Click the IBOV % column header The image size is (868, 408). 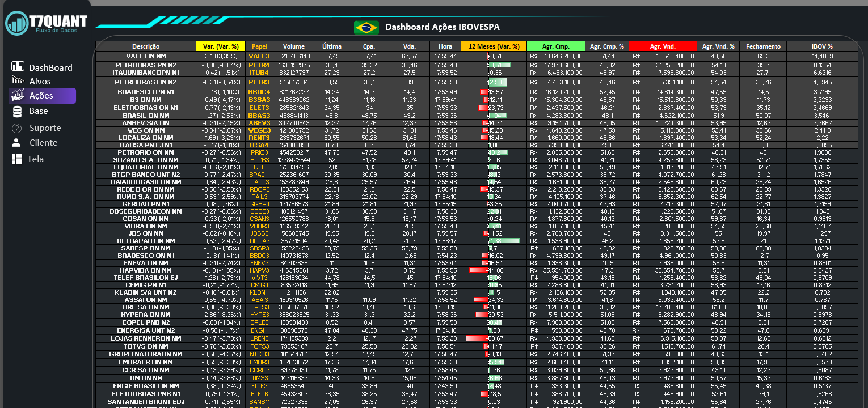822,46
